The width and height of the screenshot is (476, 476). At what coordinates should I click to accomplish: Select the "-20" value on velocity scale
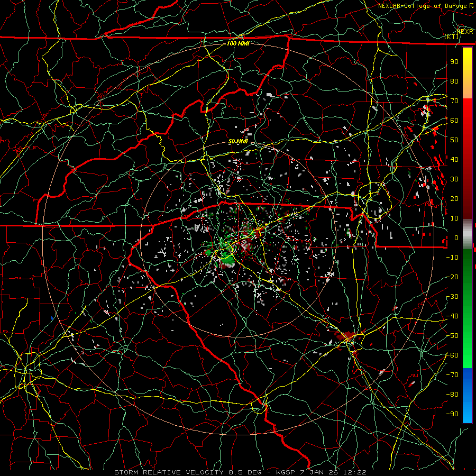point(452,277)
